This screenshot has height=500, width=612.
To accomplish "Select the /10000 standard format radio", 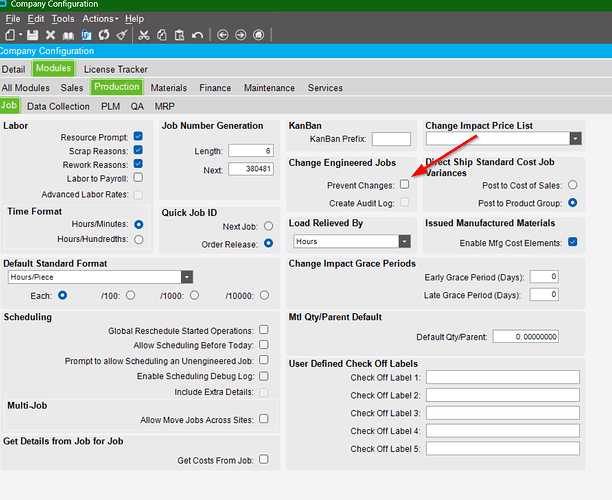I will click(265, 295).
